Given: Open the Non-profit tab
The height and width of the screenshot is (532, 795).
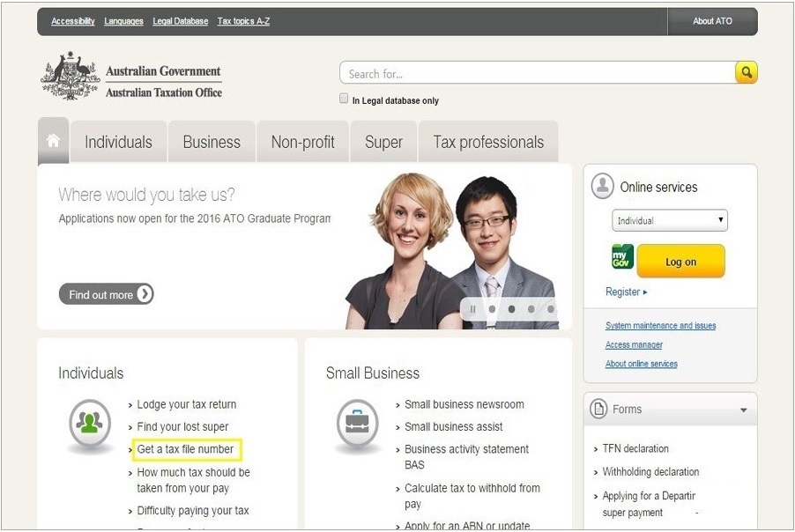Looking at the screenshot, I should click(x=302, y=142).
